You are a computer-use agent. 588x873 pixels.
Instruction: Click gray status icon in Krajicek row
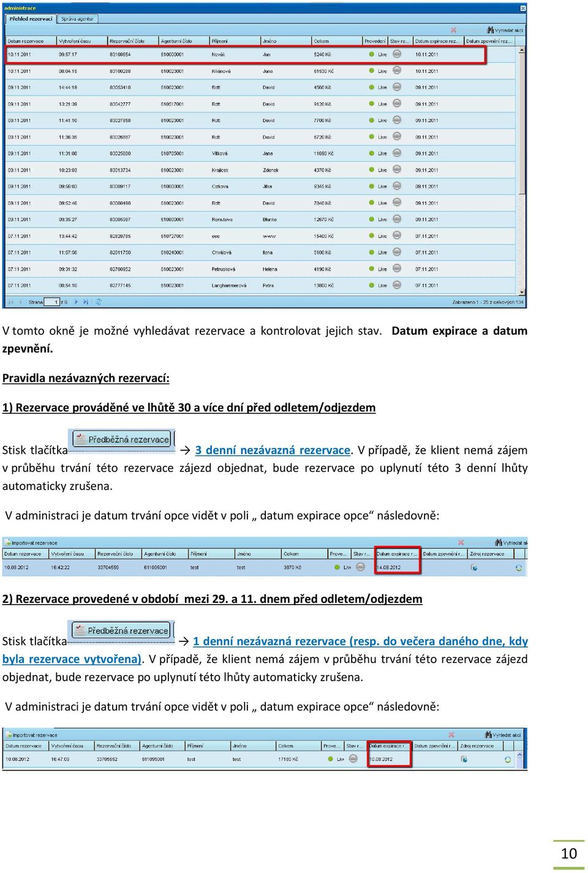coord(397,170)
